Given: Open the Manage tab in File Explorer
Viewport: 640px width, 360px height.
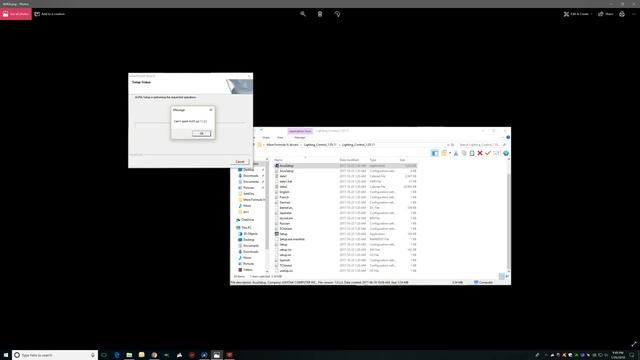Looking at the screenshot, I should pyautogui.click(x=300, y=138).
